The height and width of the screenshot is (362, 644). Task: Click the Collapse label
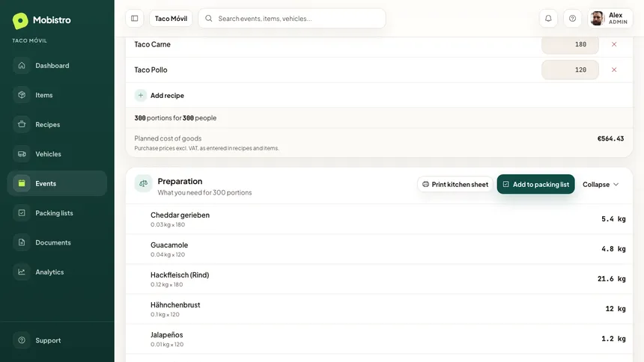tap(596, 184)
